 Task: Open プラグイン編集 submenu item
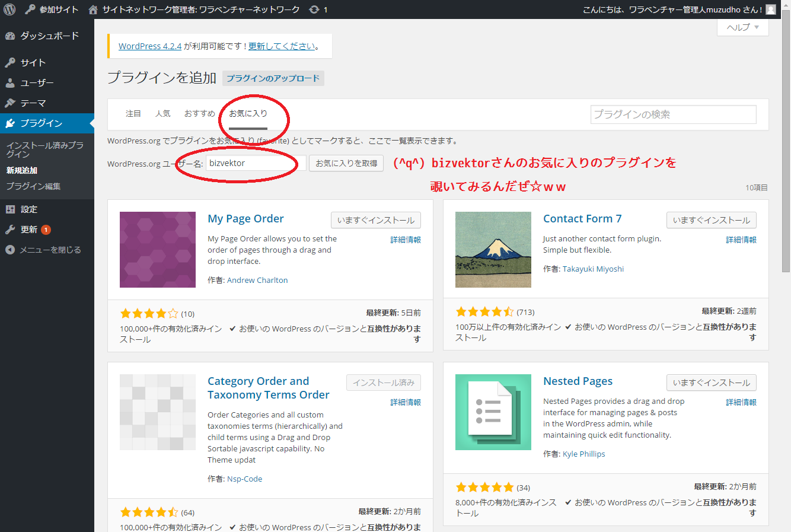point(33,186)
